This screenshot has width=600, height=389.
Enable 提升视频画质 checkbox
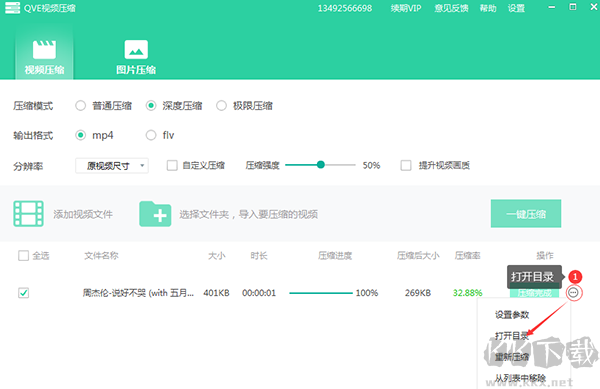point(406,165)
